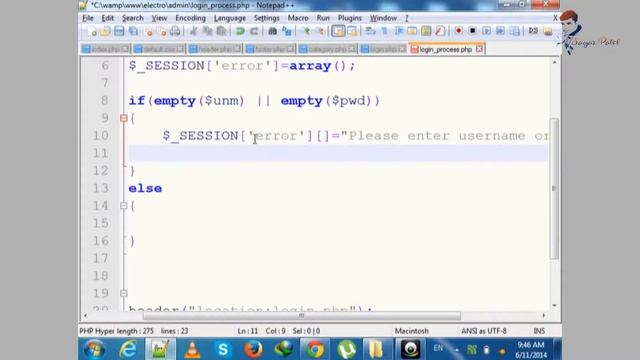Toggle the INS indicator in status bar

(539, 331)
